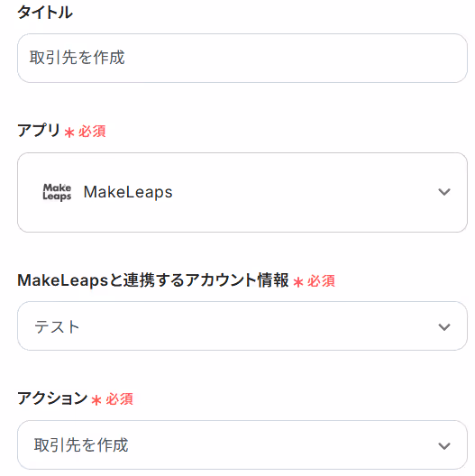Click the red asterisk next to アクション
The width and height of the screenshot is (475, 476).
click(96, 400)
